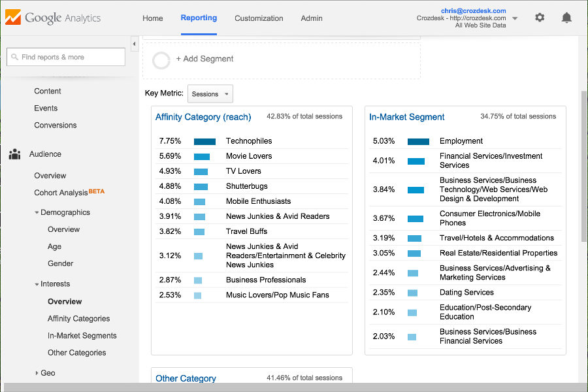
Task: Open the In-Market Segment report link
Action: pyautogui.click(x=406, y=117)
